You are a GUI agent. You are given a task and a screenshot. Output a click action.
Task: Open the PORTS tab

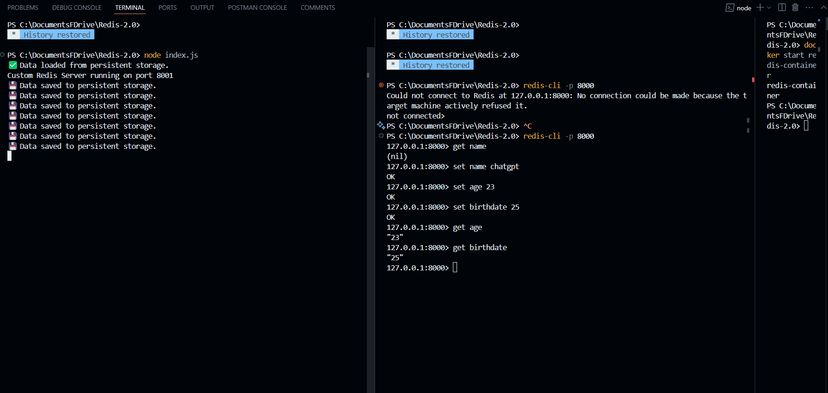[167, 8]
